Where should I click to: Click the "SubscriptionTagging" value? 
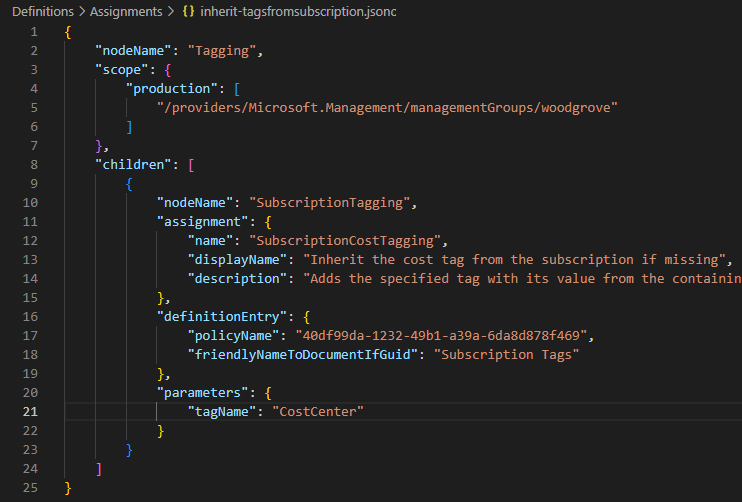(329, 203)
